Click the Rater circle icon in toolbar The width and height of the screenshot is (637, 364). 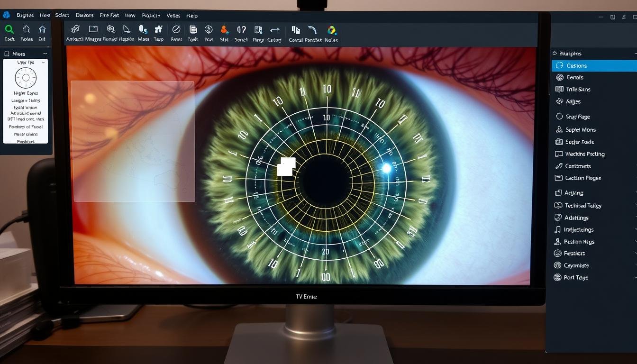point(176,29)
